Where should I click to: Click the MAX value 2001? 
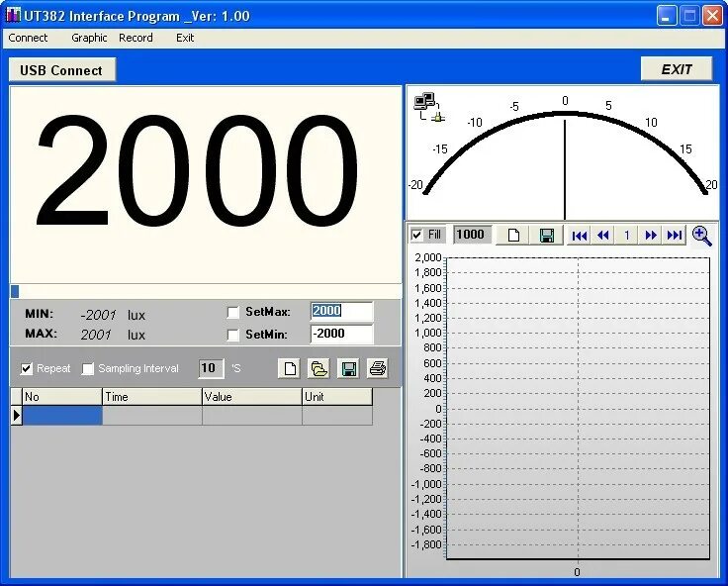click(x=96, y=335)
